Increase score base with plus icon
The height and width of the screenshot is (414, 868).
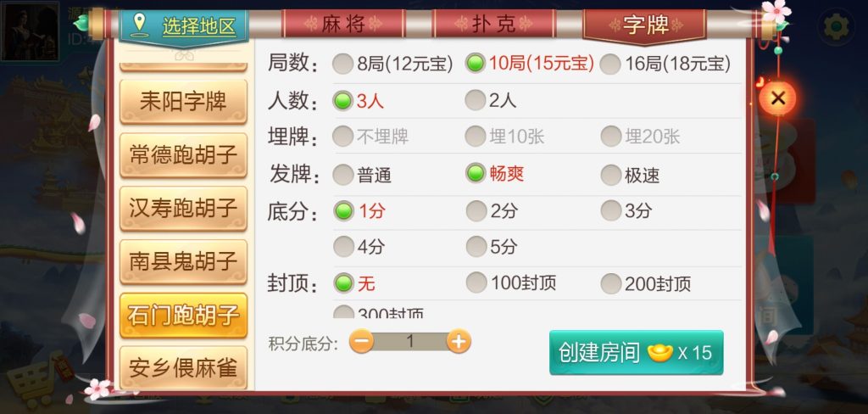pyautogui.click(x=459, y=342)
